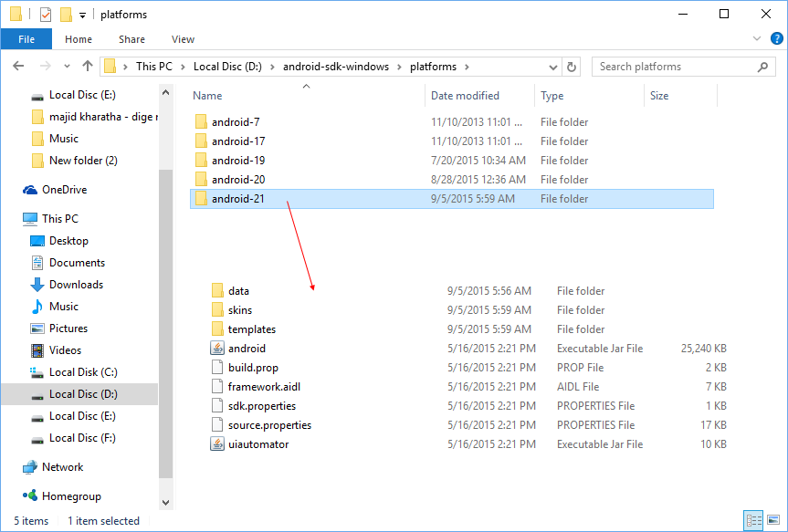
Task: Click the Search platforms input box
Action: [676, 67]
